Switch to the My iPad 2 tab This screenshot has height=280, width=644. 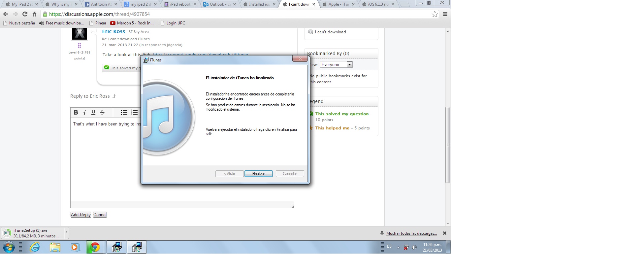point(22,4)
